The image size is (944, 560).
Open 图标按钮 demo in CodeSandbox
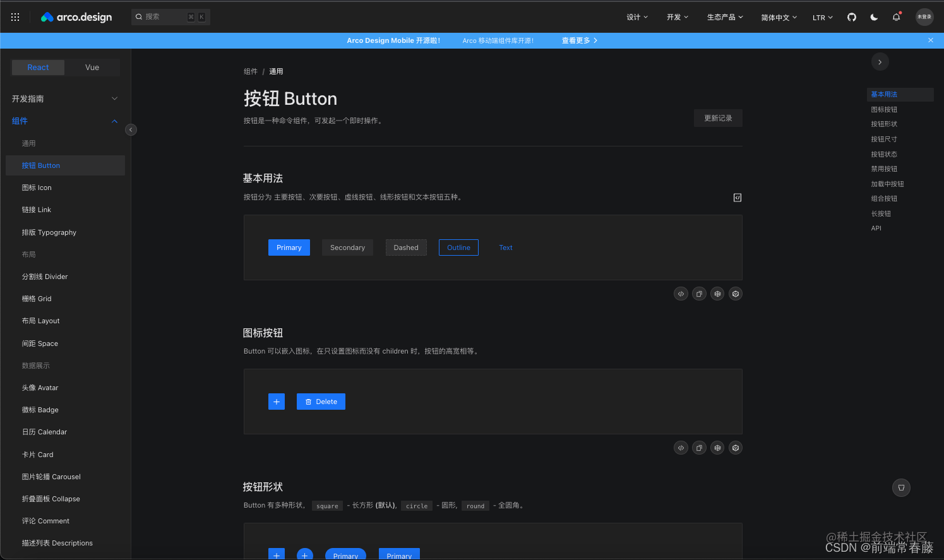(x=736, y=448)
